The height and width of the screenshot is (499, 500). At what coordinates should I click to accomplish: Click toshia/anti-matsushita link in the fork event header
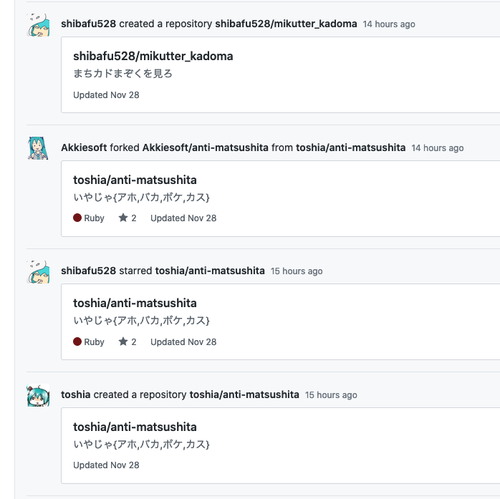tap(351, 147)
